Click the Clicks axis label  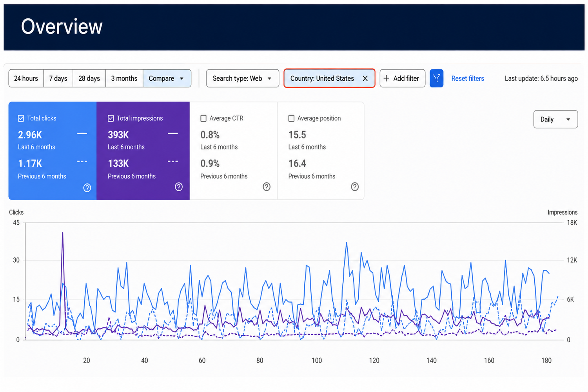point(16,212)
